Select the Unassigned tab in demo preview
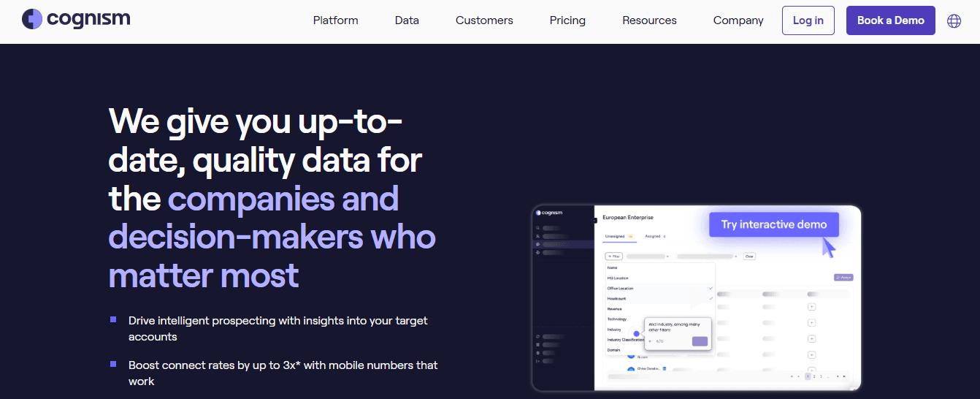Viewport: 980px width, 399px height. coord(618,237)
